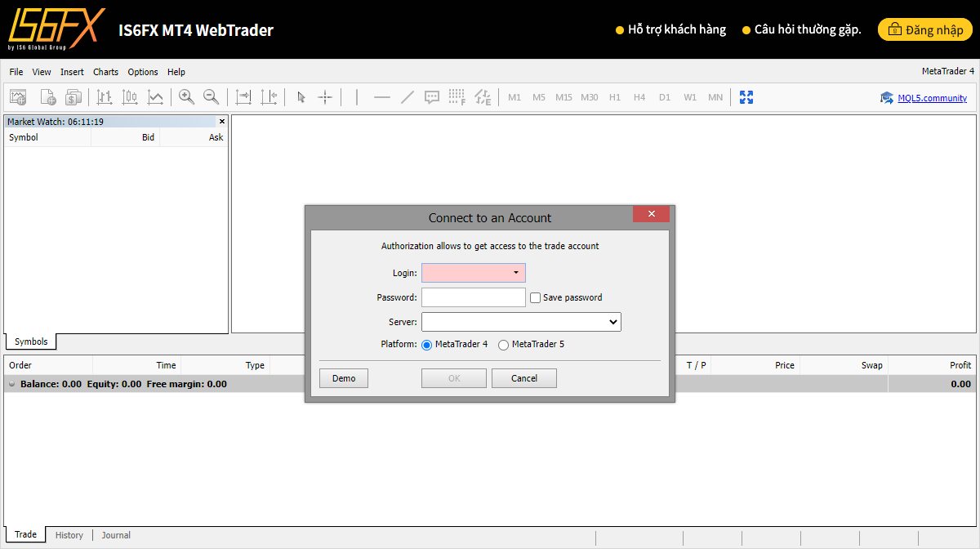Select the H4 timeframe

pos(639,97)
